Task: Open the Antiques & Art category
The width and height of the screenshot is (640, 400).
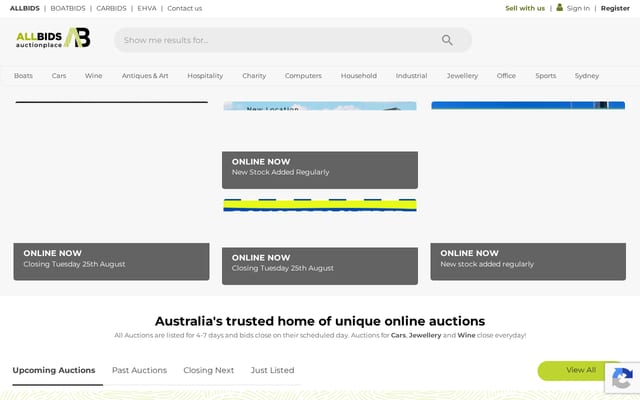Action: click(x=145, y=76)
